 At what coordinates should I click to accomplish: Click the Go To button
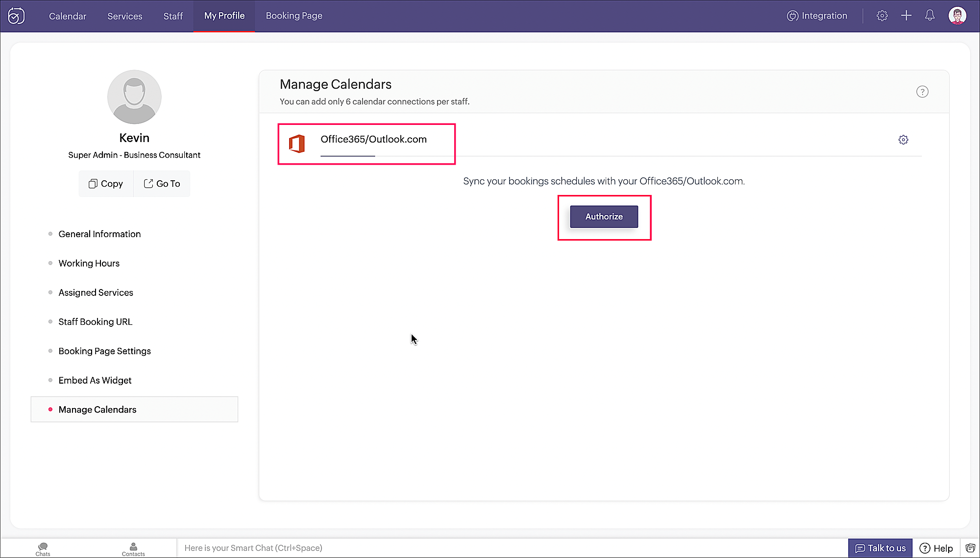(x=162, y=184)
